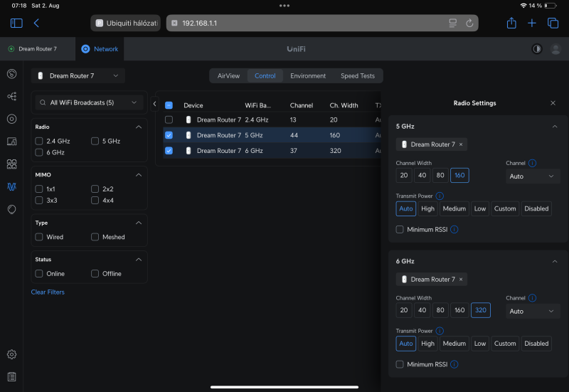Remove the Dream Router 7 chip under 5 GHz
Viewport: 569px width, 392px height.
click(x=461, y=144)
